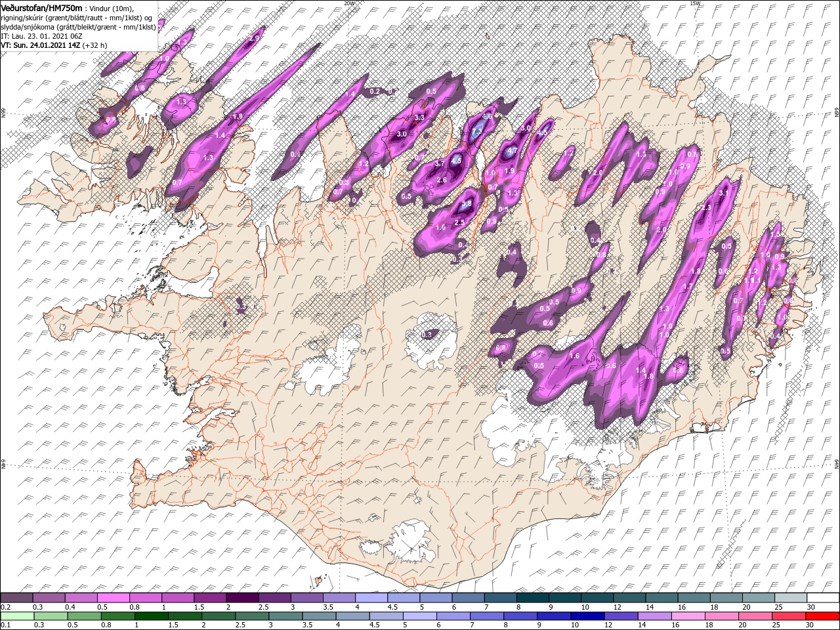Click the legend's 0.4 scale label
The width and height of the screenshot is (840, 630).
[70, 607]
